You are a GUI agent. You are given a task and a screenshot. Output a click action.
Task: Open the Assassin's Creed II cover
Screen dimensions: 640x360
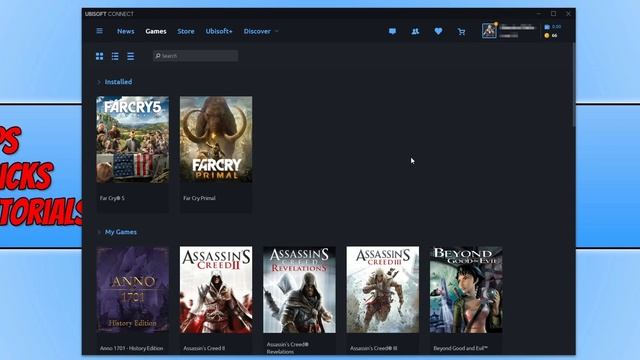216,289
